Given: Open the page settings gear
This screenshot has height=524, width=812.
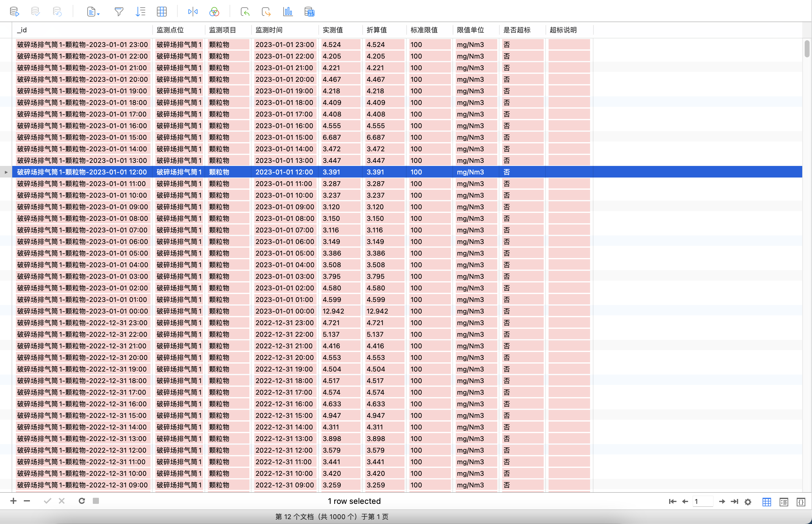Looking at the screenshot, I should pos(748,502).
